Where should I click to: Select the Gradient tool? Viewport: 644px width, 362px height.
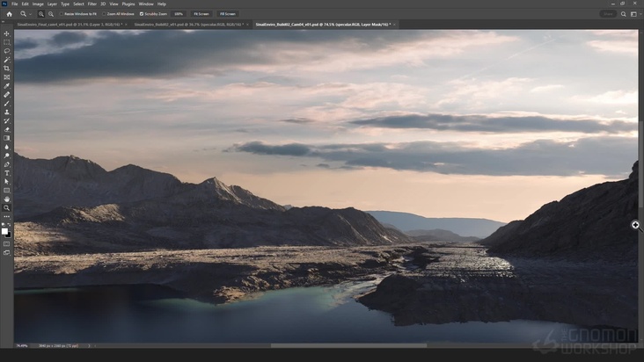tap(6, 138)
